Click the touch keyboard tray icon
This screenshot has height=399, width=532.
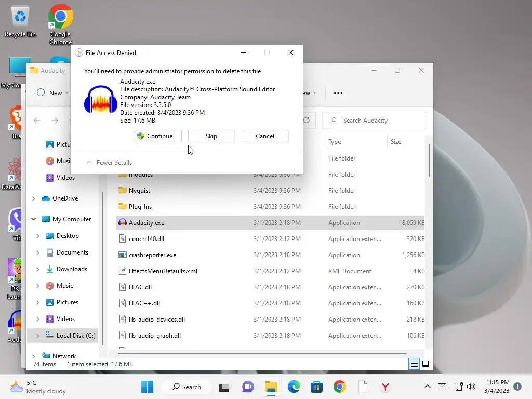point(442,387)
